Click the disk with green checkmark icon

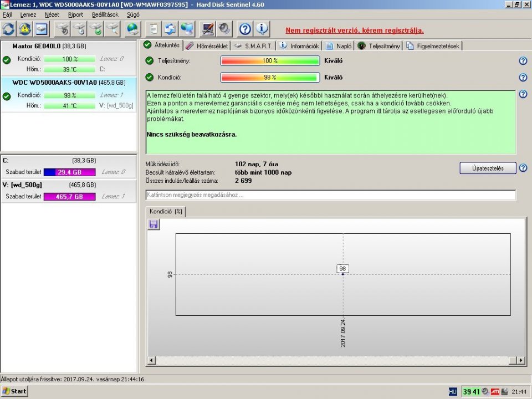click(x=96, y=29)
